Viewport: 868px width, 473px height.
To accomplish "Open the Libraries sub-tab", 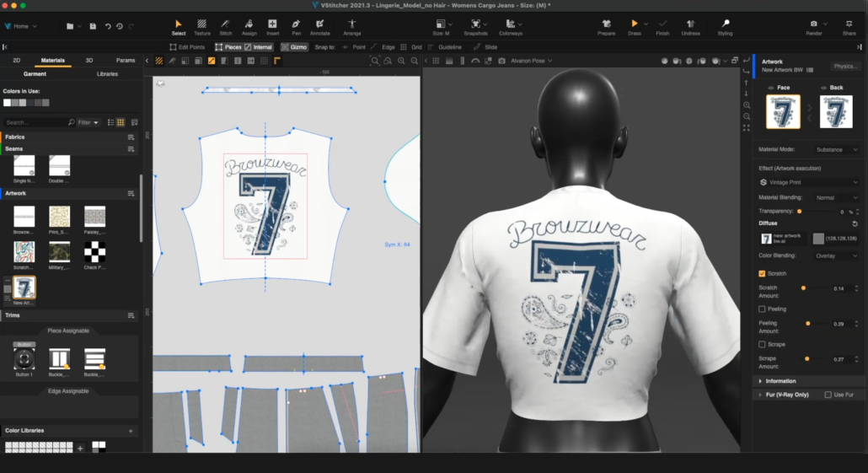I will click(x=107, y=74).
